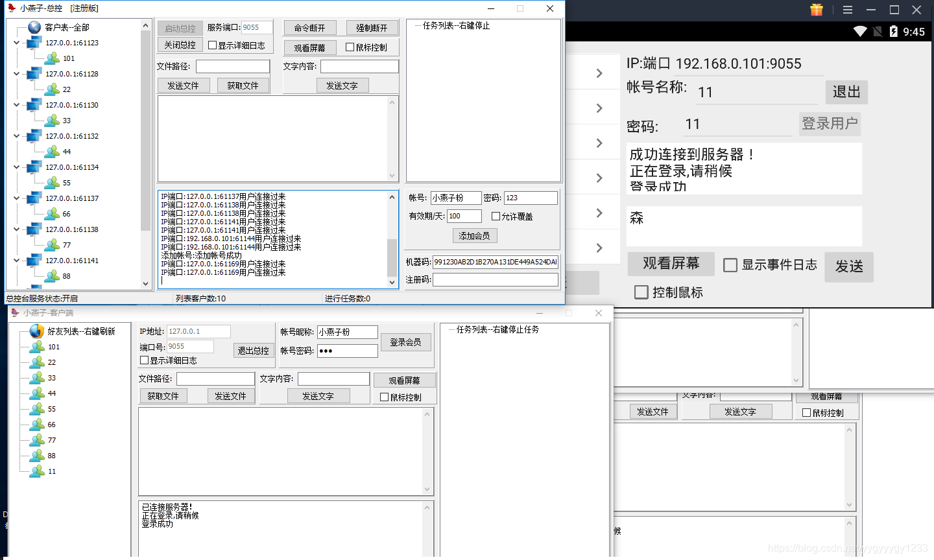
Task: Click user icon for 66 in 总控 tree
Action: (x=53, y=214)
